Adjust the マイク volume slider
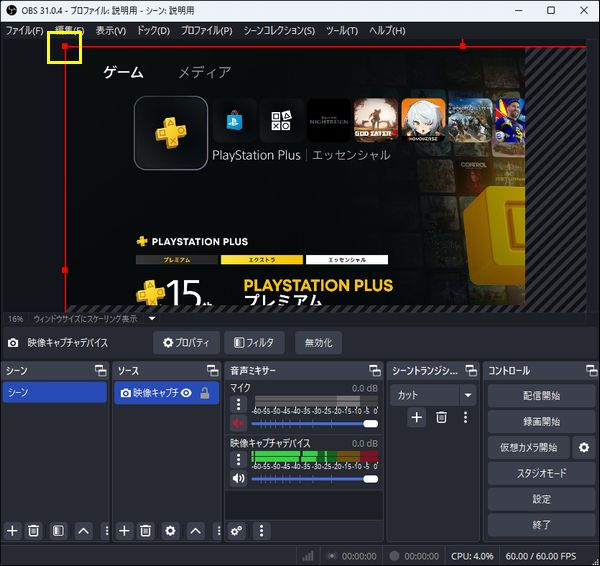 (315, 424)
